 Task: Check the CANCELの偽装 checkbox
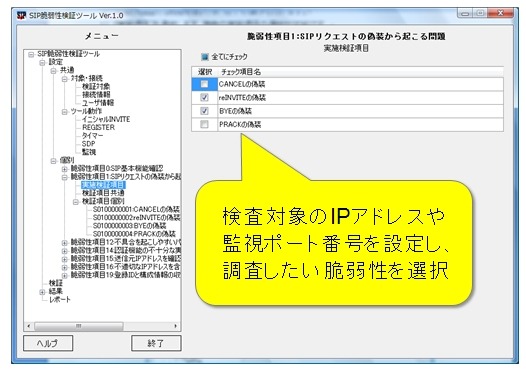pyautogui.click(x=204, y=84)
